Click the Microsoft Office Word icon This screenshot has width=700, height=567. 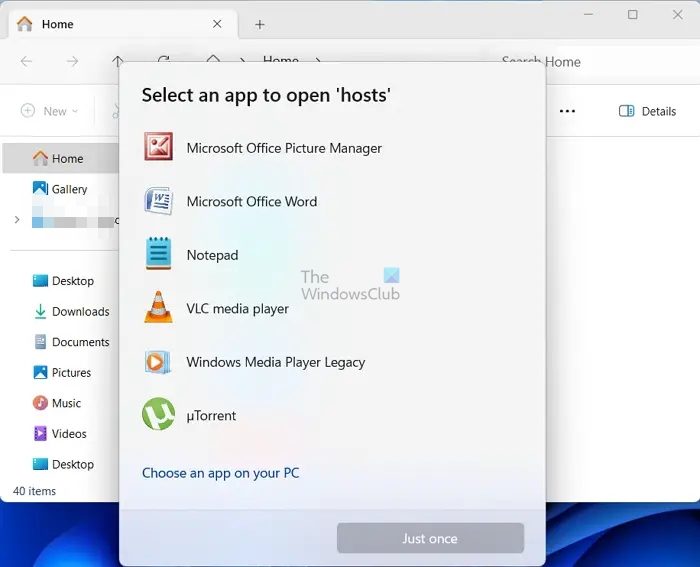click(x=158, y=201)
